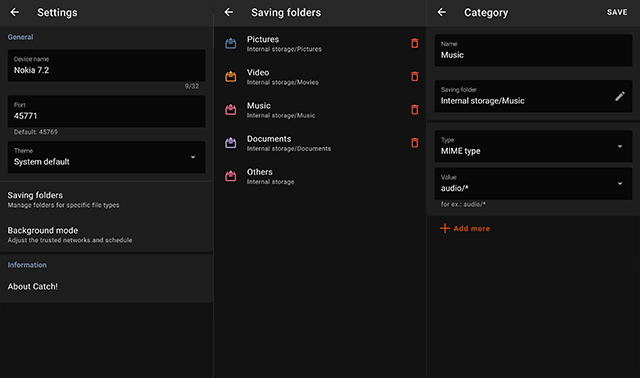Go back from the Category screen
The width and height of the screenshot is (640, 378).
point(442,12)
